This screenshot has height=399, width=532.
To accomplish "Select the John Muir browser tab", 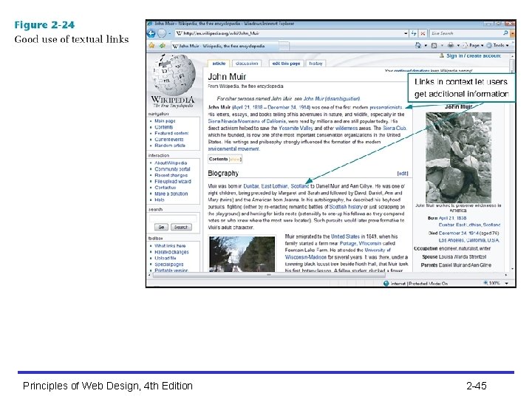I will tap(225, 46).
